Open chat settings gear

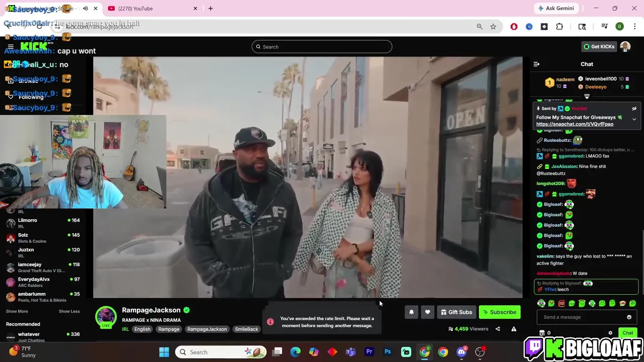(610, 333)
